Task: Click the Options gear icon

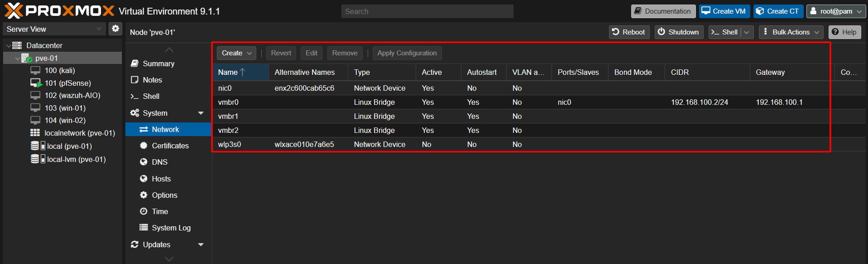Action: (x=144, y=195)
